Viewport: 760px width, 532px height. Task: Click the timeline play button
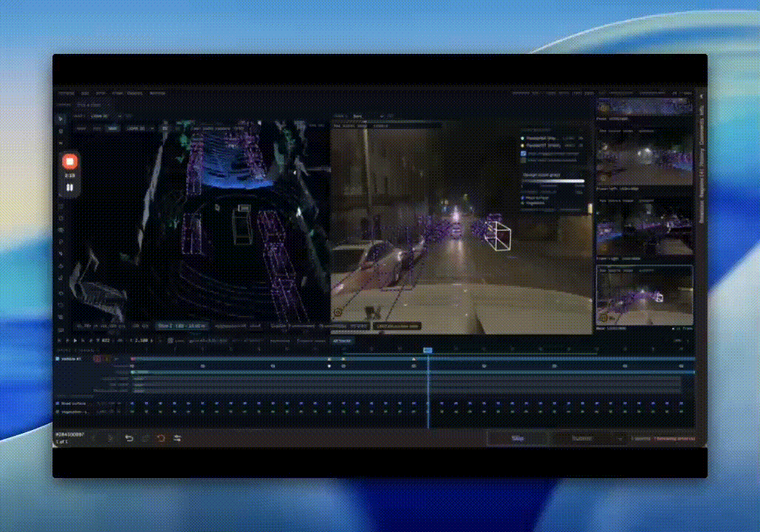click(75, 341)
